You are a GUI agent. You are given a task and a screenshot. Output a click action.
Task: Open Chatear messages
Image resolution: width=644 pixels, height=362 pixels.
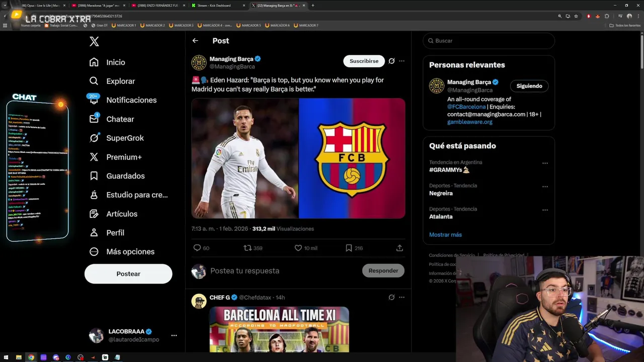[112, 119]
